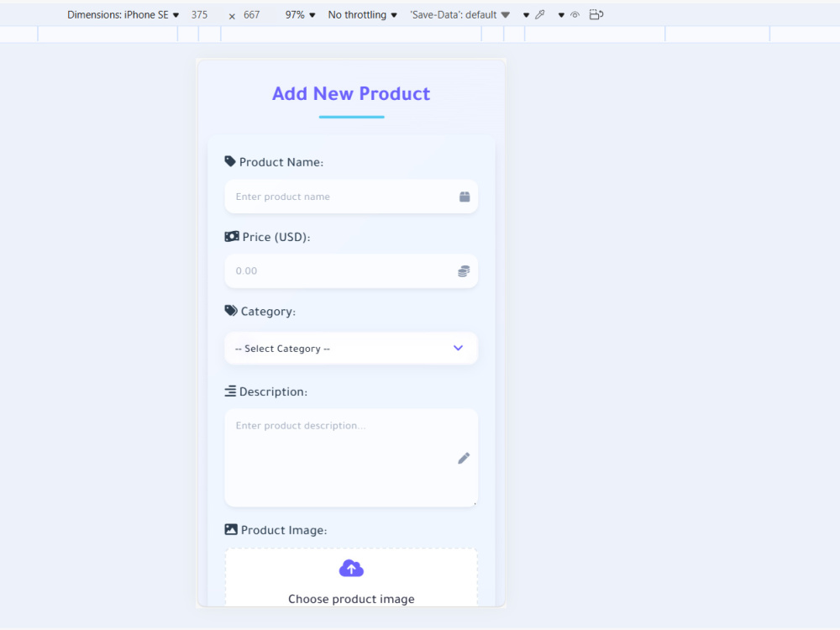
Task: Click the eye vision icon in toolbar
Action: pos(575,15)
